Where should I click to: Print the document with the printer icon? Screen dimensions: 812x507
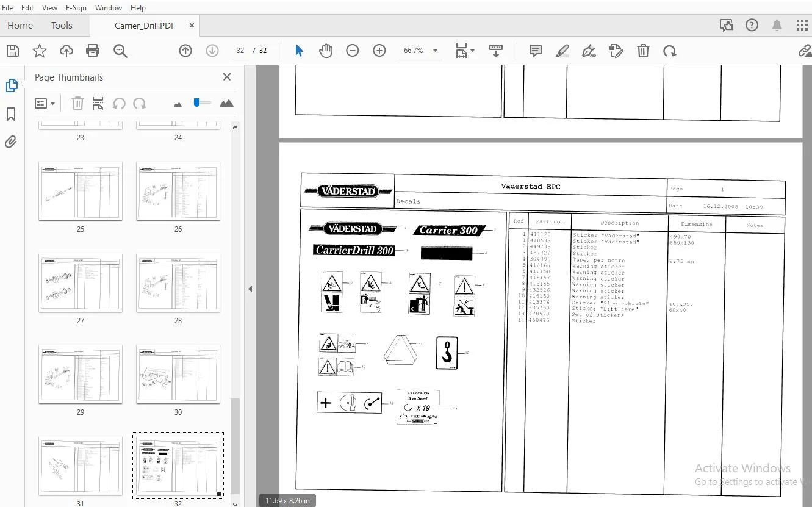click(x=93, y=51)
